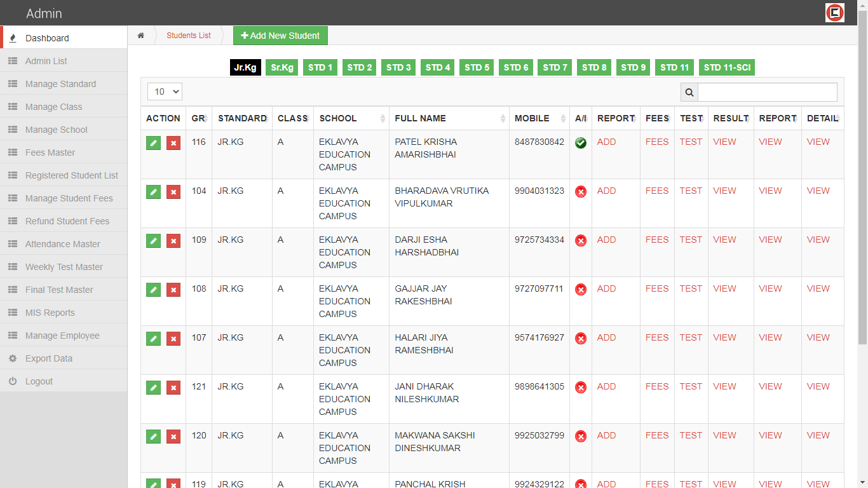Click the student search input field
Image resolution: width=868 pixels, height=488 pixels.
767,92
